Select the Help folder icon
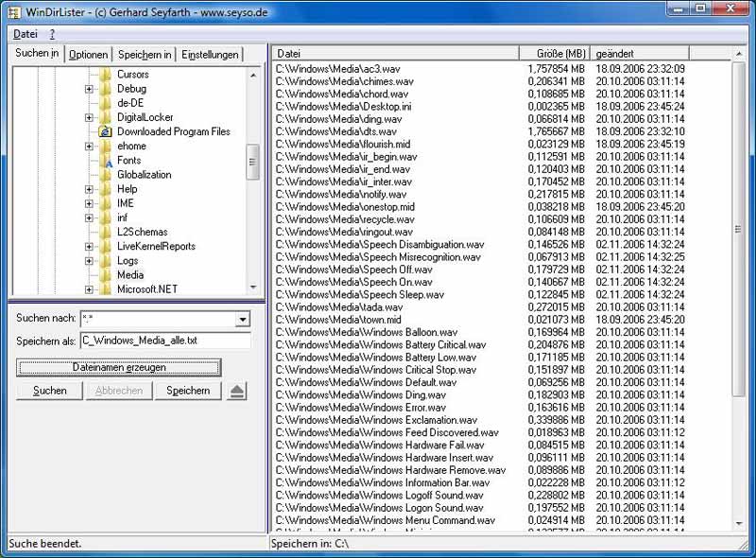Viewport: 756px width, 558px height. tap(106, 189)
